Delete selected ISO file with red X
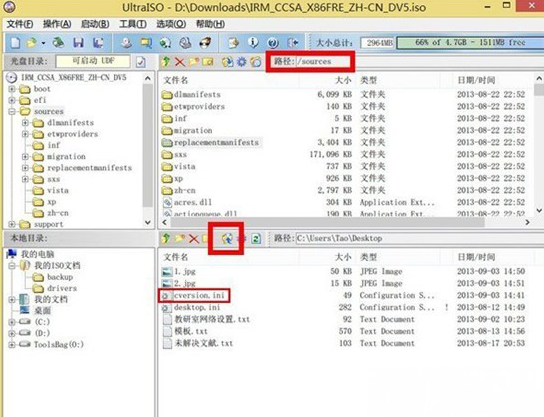Image resolution: width=544 pixels, height=417 pixels. [179, 62]
